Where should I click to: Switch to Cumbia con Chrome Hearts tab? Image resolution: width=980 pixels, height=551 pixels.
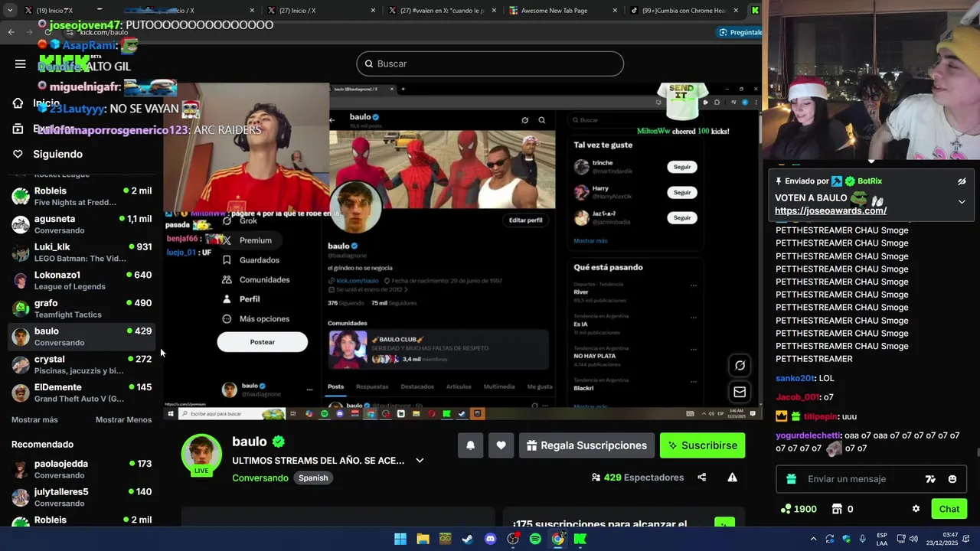(682, 11)
